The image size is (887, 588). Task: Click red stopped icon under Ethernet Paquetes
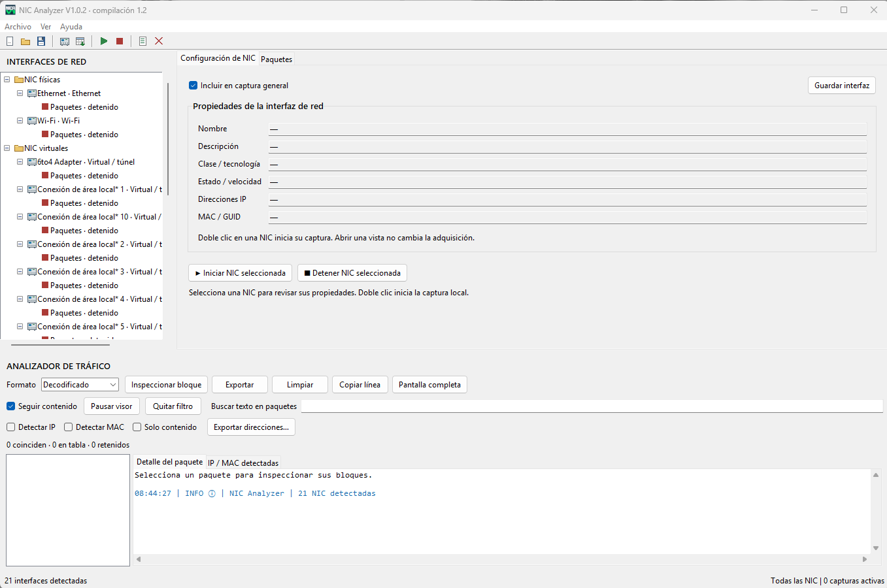click(x=45, y=107)
